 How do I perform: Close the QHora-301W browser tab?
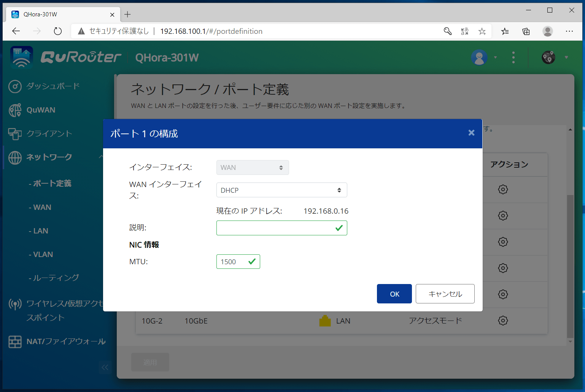click(x=112, y=14)
